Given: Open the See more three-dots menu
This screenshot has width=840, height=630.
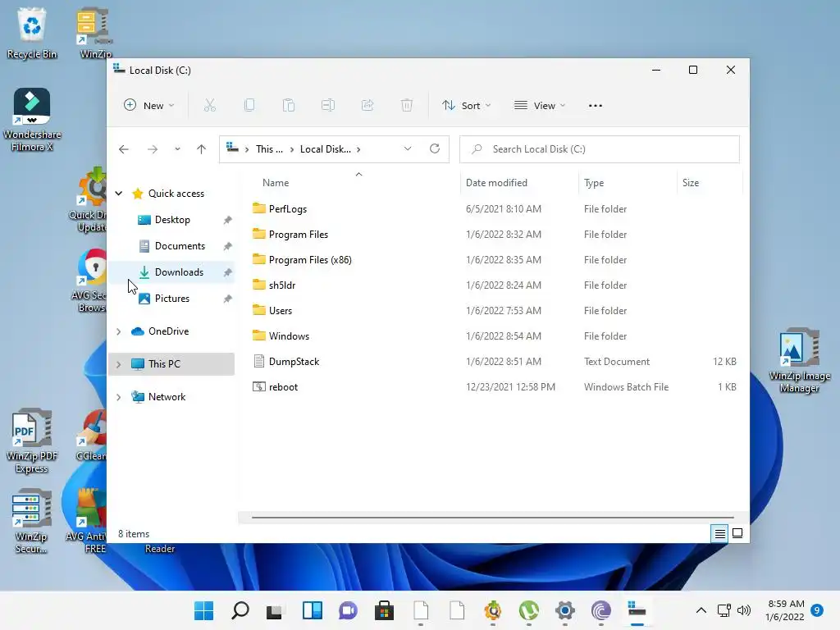Looking at the screenshot, I should click(x=596, y=106).
